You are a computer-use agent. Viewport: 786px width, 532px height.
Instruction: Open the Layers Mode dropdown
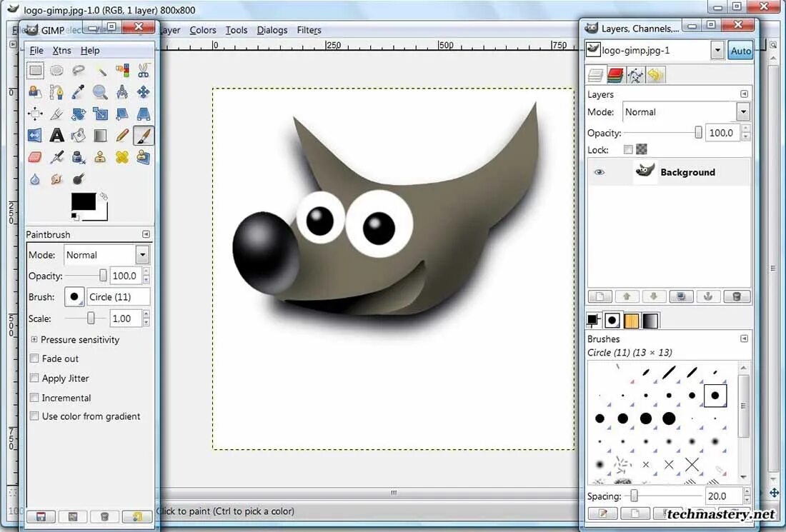pyautogui.click(x=743, y=111)
